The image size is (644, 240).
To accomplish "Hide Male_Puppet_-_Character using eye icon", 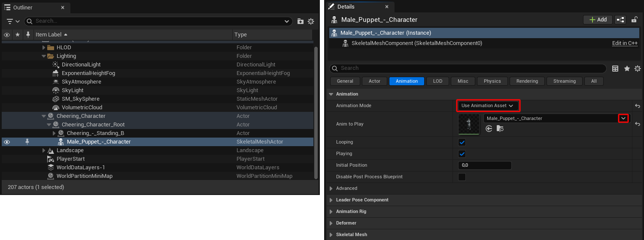I will (7, 142).
